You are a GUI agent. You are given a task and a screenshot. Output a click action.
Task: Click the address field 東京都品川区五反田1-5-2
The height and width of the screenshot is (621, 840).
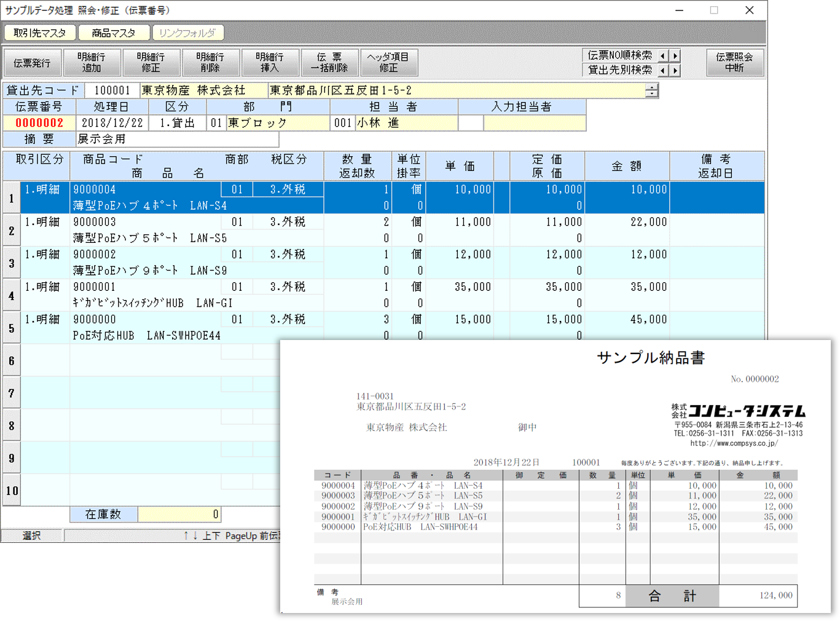(x=457, y=90)
